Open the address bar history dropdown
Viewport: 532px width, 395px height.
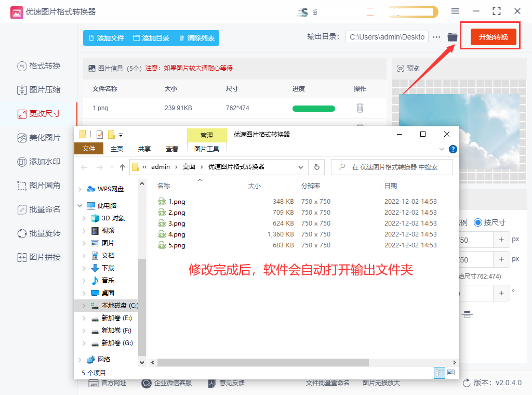(x=301, y=167)
